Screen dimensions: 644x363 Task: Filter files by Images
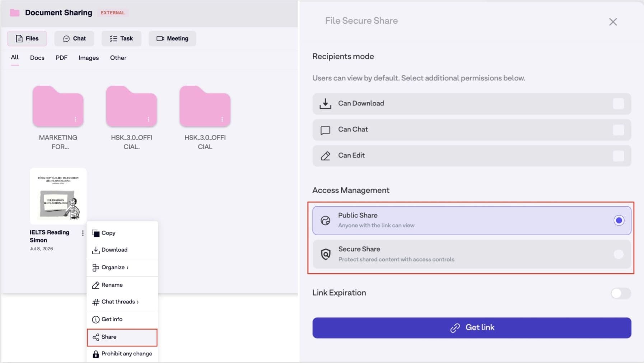(x=89, y=58)
